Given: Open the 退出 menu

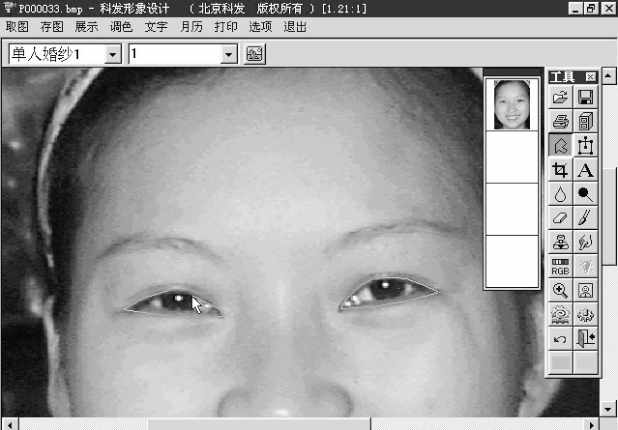Looking at the screenshot, I should pyautogui.click(x=295, y=27).
